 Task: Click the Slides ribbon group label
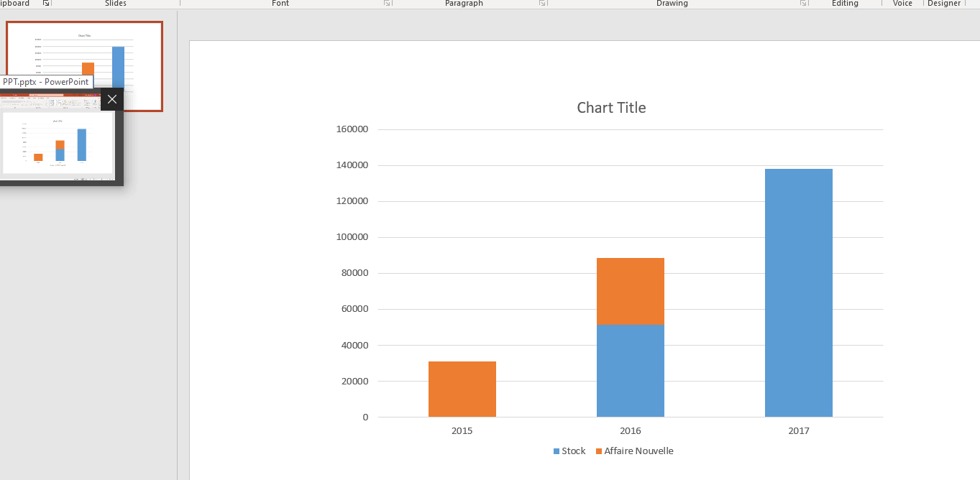tap(116, 3)
